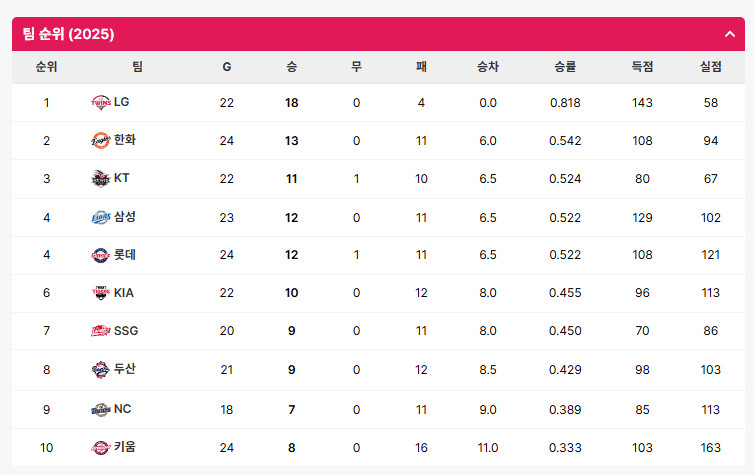754x475 pixels.
Task: Open the 키움 team name link
Action: click(125, 447)
